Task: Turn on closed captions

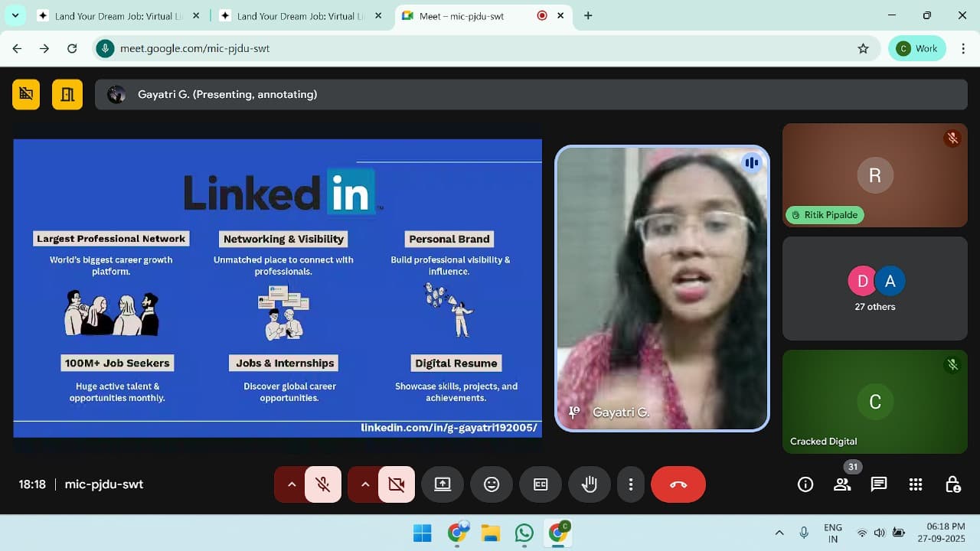Action: (541, 484)
